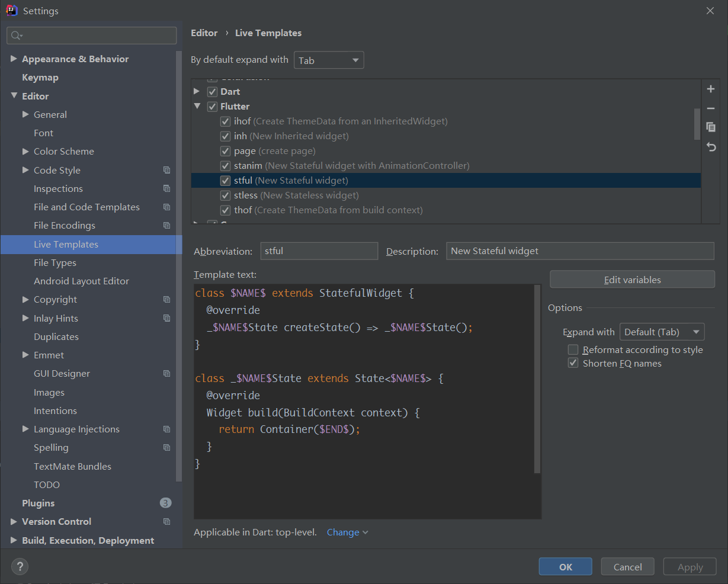This screenshot has height=584, width=728.
Task: Open the TextMate Bundles settings page
Action: (72, 466)
